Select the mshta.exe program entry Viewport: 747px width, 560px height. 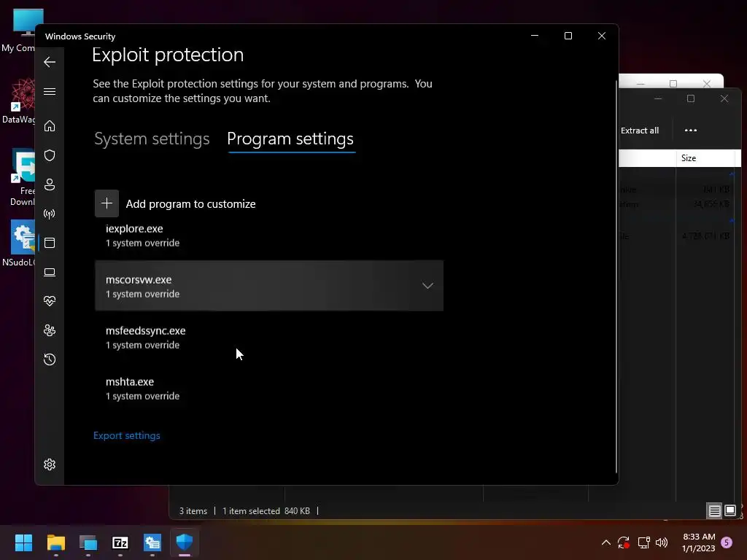point(268,388)
